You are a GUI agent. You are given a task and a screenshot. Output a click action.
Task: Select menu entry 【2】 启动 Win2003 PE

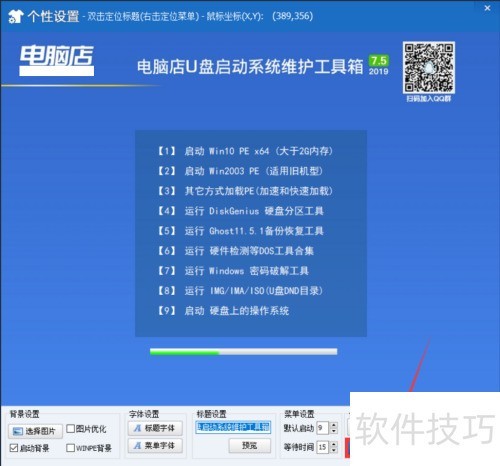pyautogui.click(x=240, y=171)
